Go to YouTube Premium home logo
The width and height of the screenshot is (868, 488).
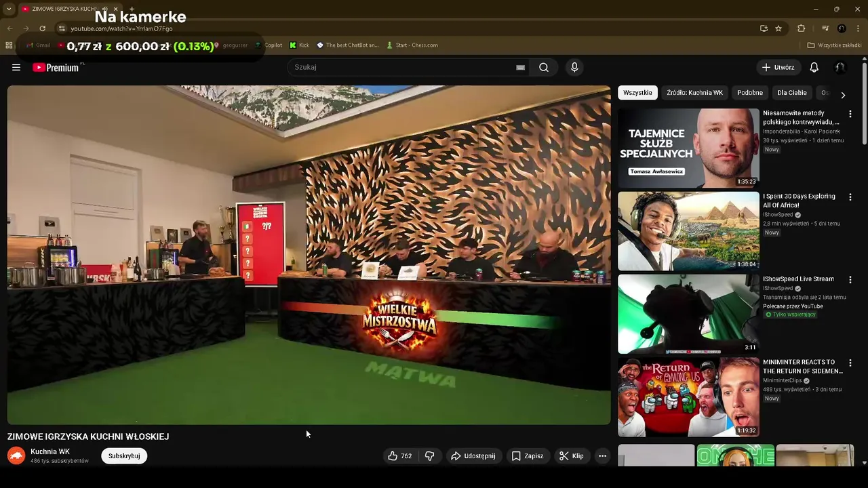point(56,67)
